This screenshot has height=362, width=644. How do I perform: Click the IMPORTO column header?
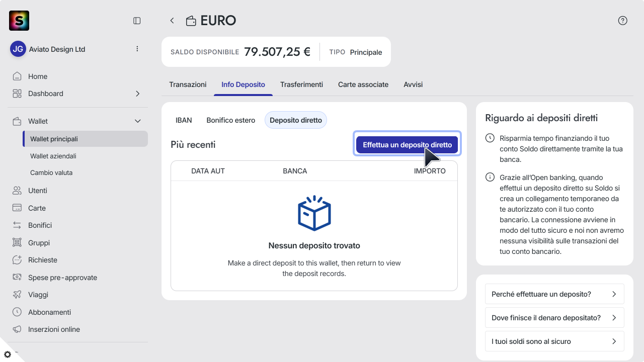[430, 171]
